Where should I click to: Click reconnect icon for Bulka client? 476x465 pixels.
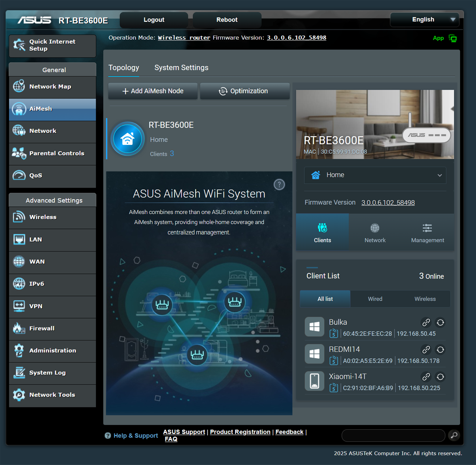coord(440,323)
